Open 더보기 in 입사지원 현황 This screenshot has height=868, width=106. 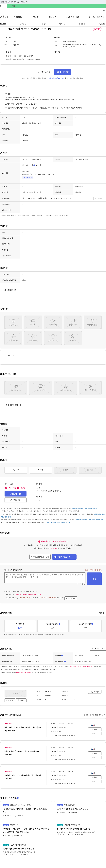point(102,613)
